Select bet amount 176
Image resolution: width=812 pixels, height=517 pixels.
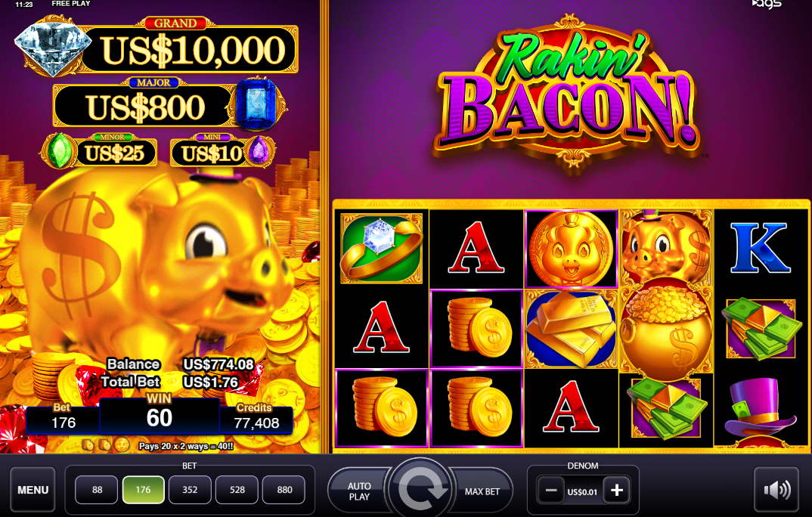(x=144, y=490)
